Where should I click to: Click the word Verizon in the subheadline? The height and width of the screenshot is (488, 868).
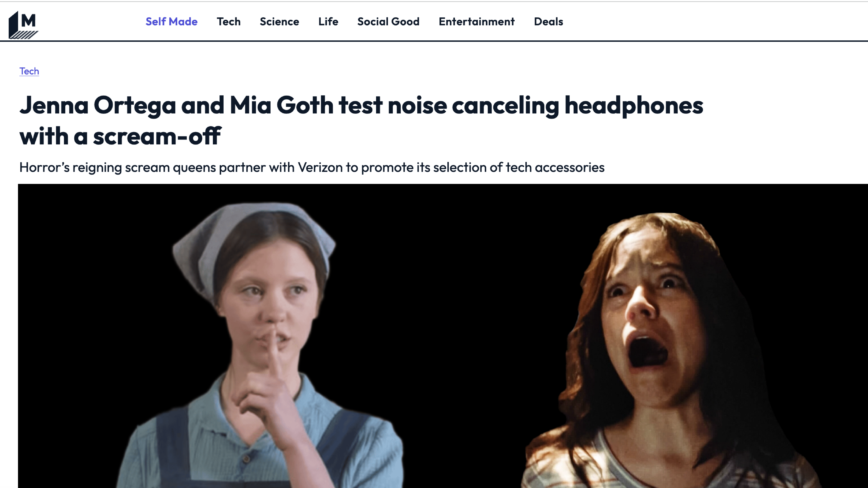pos(320,167)
